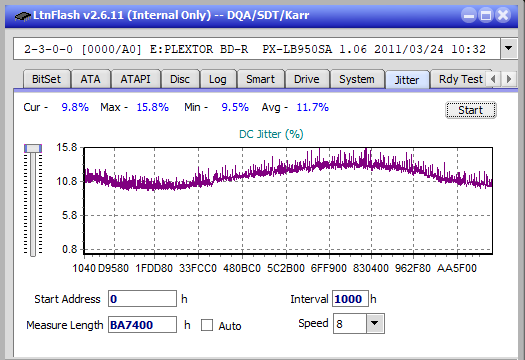Image resolution: width=525 pixels, height=360 pixels.
Task: Expand the drive selection dropdown arrow
Action: 509,49
